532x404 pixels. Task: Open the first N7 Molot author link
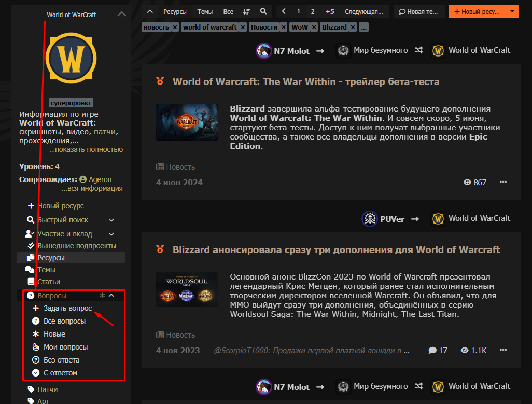point(291,51)
